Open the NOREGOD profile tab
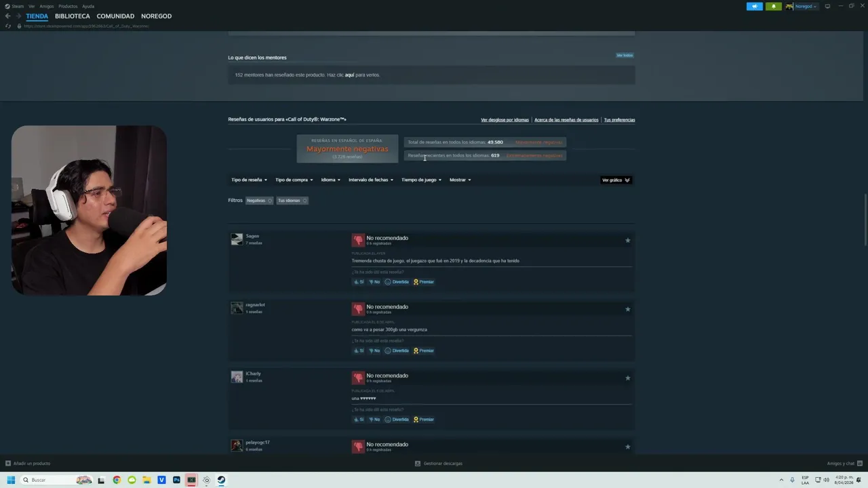 (157, 16)
